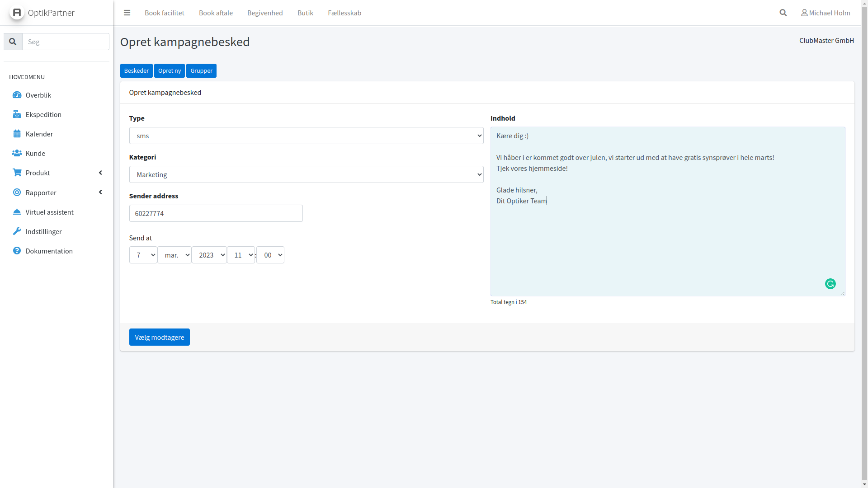Open Kalender in the sidebar

[x=39, y=134]
